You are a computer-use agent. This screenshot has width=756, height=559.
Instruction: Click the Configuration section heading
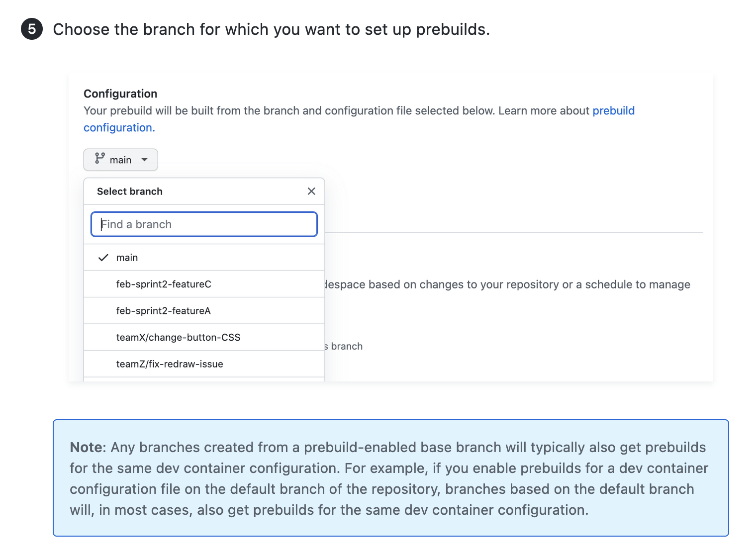[x=120, y=93]
